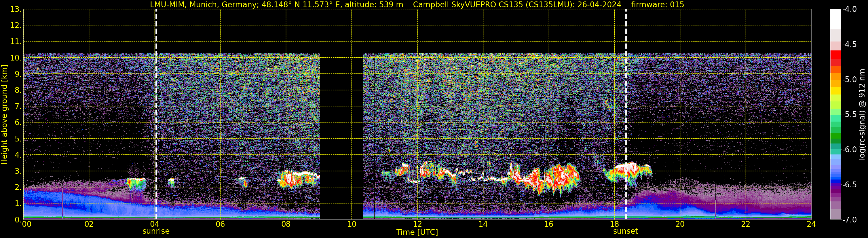The width and height of the screenshot is (868, 238).
Task: Click the x-axis tick label '08'
Action: 286,224
